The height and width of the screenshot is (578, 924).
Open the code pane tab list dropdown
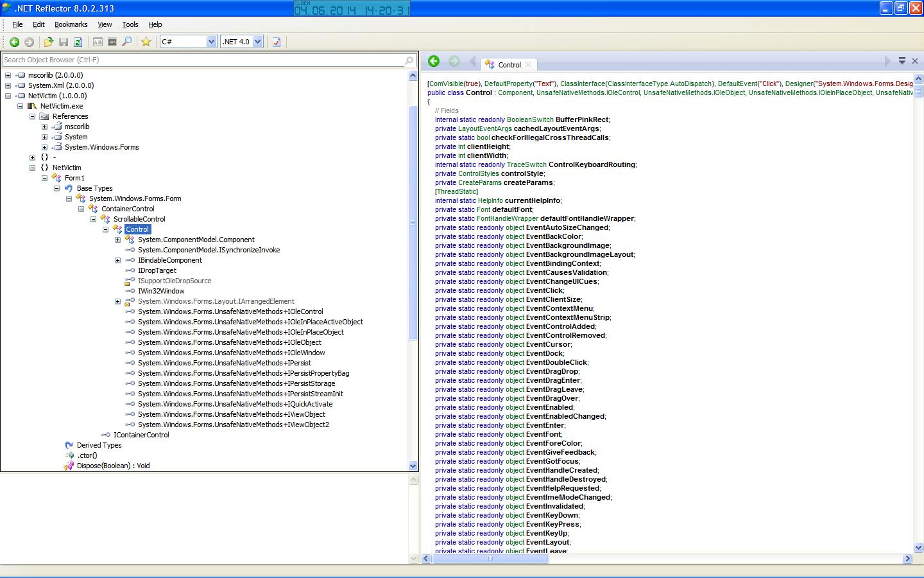click(902, 61)
